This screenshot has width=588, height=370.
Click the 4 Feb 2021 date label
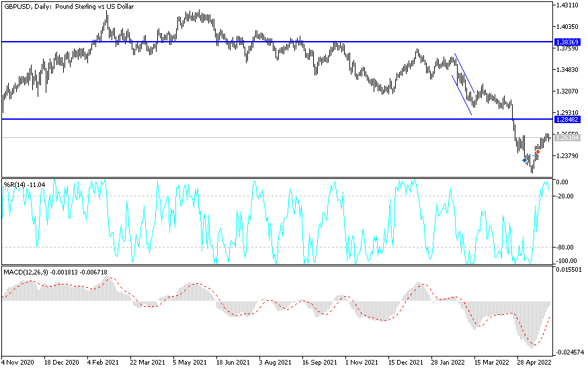(103, 363)
